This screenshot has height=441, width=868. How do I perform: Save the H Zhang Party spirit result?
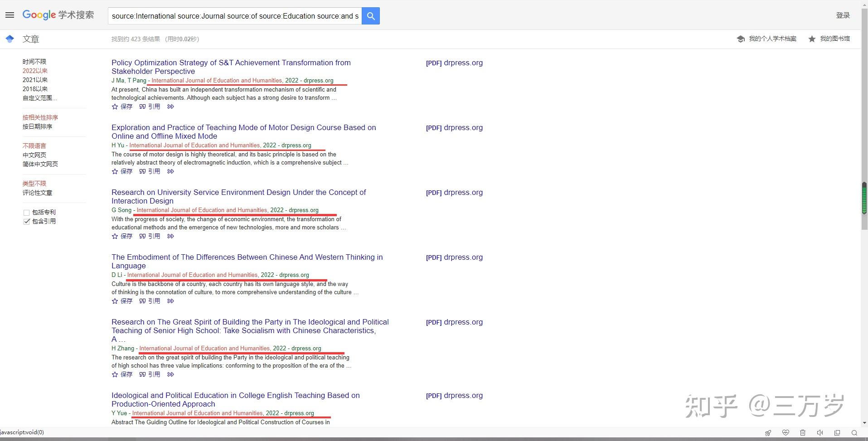[122, 374]
